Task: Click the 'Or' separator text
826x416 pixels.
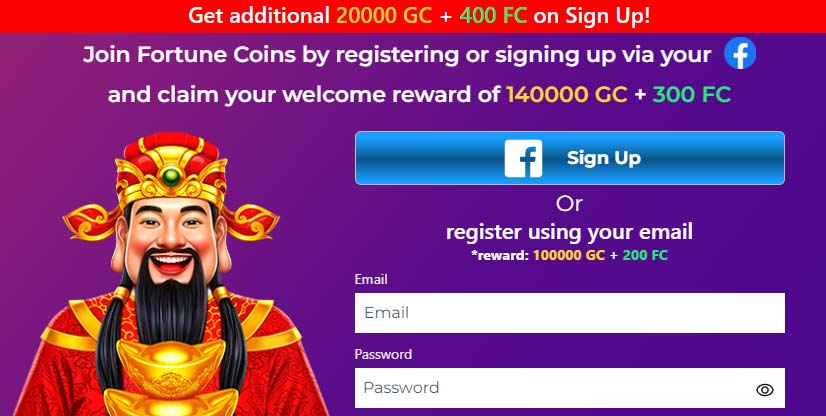Action: 569,204
